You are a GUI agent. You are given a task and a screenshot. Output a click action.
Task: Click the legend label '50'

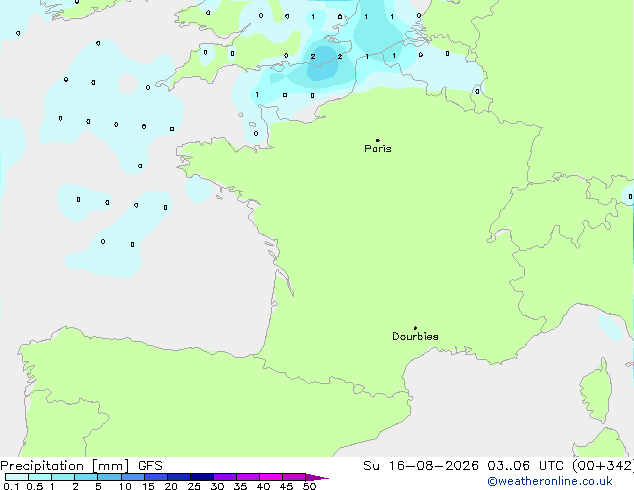(x=309, y=486)
